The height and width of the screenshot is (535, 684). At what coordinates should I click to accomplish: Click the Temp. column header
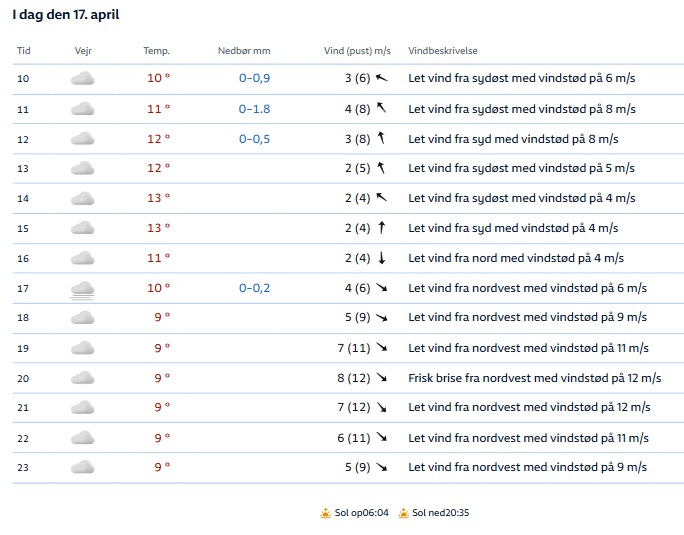[157, 51]
